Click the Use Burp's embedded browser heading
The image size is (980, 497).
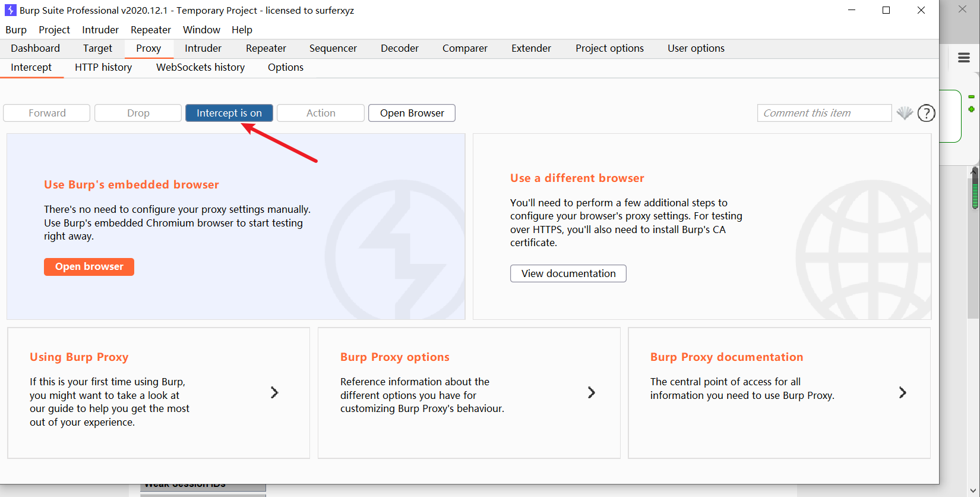[x=131, y=185]
